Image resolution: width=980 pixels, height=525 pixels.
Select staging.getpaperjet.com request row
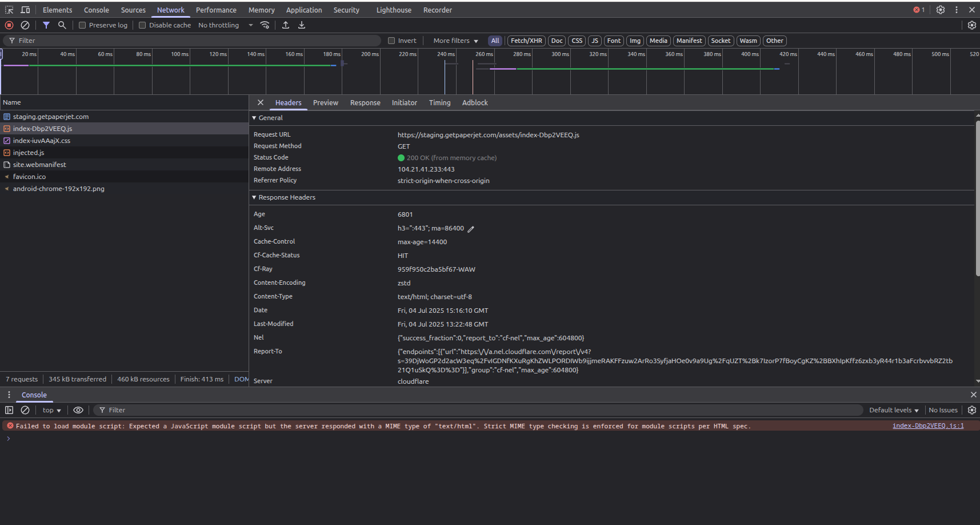click(x=124, y=117)
